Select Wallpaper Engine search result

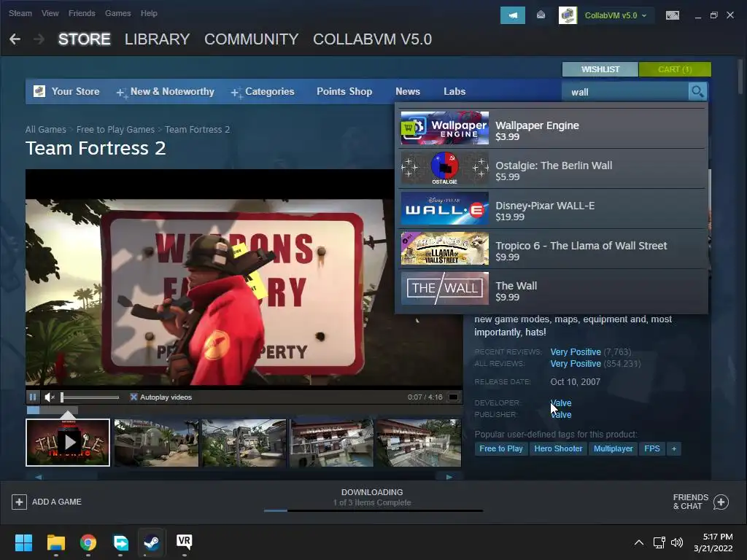553,128
